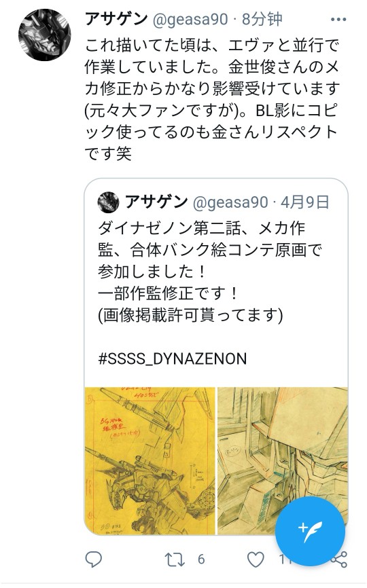Open the author name アサゲン on the main tweet
Image resolution: width=367 pixels, height=588 pixels.
click(116, 19)
